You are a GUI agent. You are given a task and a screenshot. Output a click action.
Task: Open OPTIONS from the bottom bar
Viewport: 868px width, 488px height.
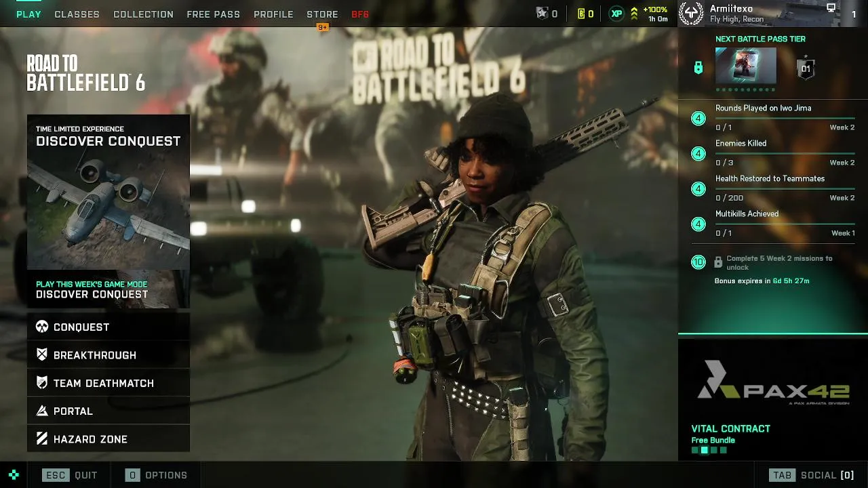click(157, 475)
